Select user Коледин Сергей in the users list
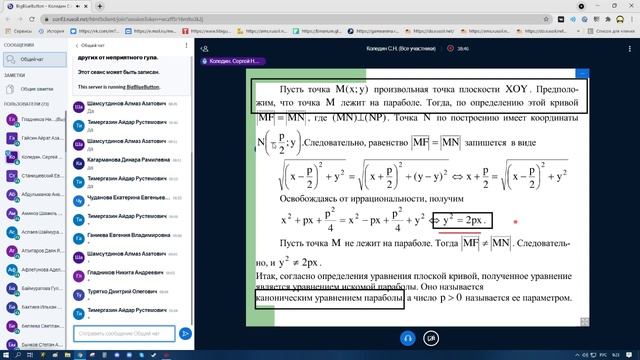The height and width of the screenshot is (360, 640). coord(34,157)
